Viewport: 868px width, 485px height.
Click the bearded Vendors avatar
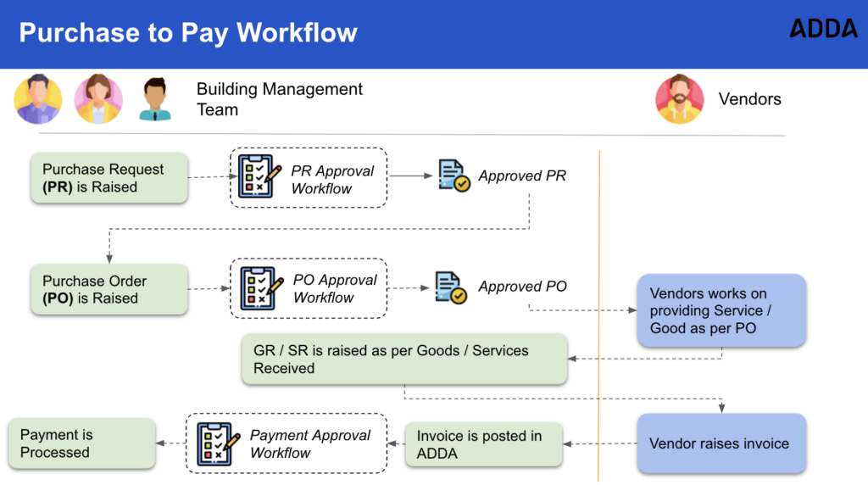pyautogui.click(x=679, y=98)
